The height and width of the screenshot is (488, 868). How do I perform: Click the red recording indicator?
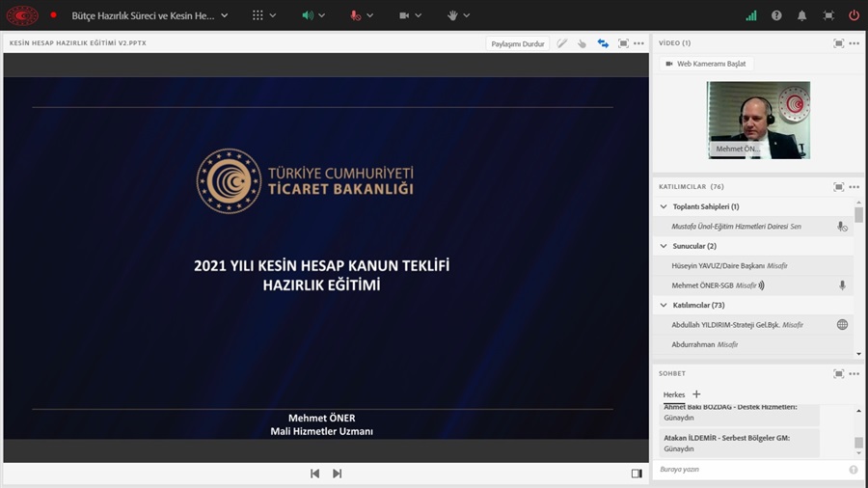coord(54,15)
